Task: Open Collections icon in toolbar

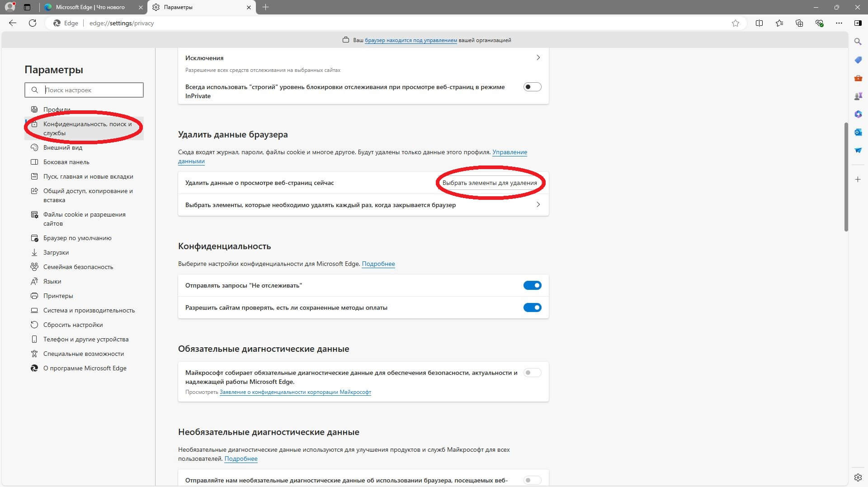Action: tap(799, 23)
